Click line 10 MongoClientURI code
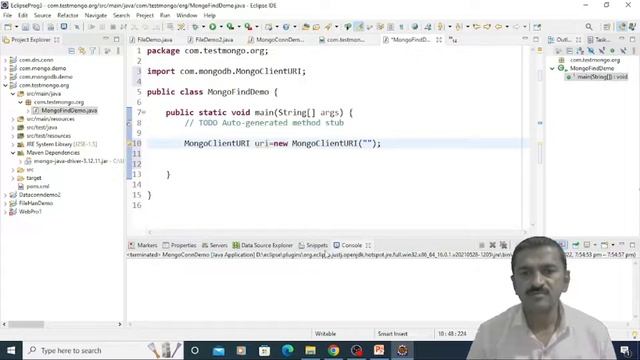 282,143
